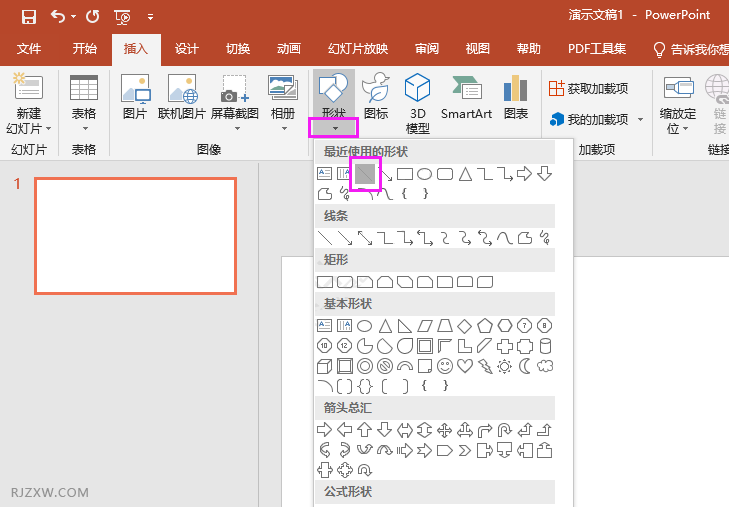
Task: Select the cloud shape
Action: [545, 366]
